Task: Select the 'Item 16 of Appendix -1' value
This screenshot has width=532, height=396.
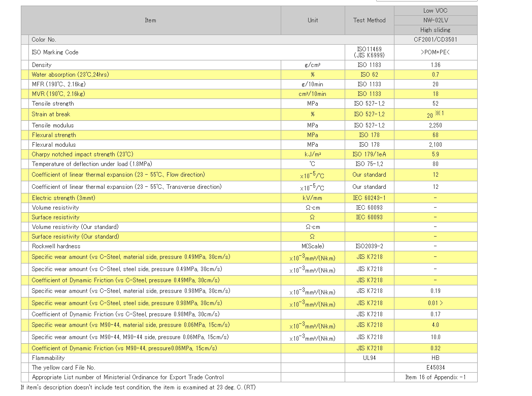Action: 436,377
